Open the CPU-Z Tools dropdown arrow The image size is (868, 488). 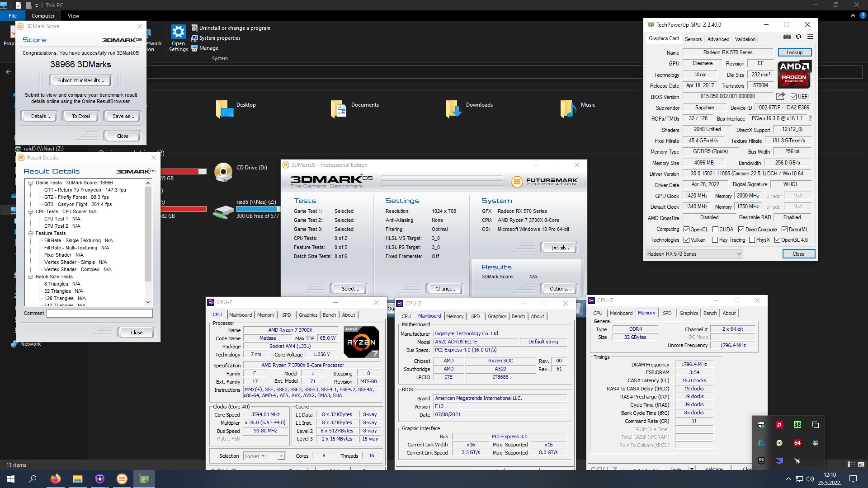pos(692,469)
